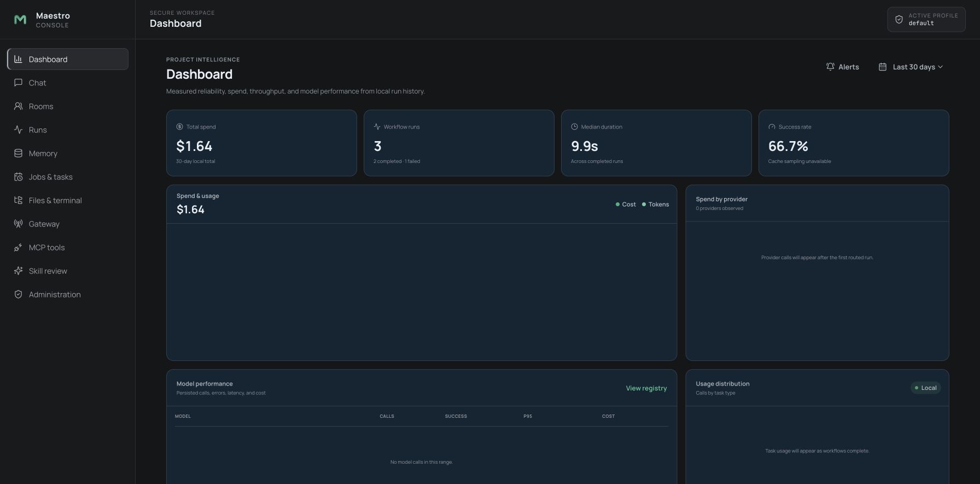The width and height of the screenshot is (980, 484).
Task: Open the Alerts button
Action: tap(842, 67)
